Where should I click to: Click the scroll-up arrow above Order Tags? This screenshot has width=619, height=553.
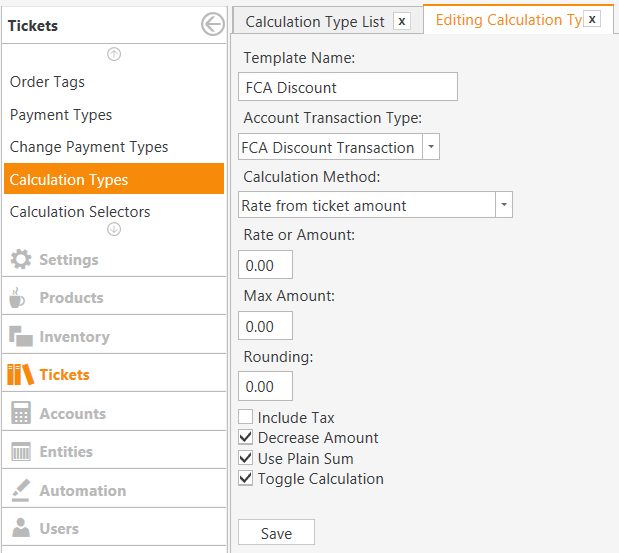click(x=114, y=54)
